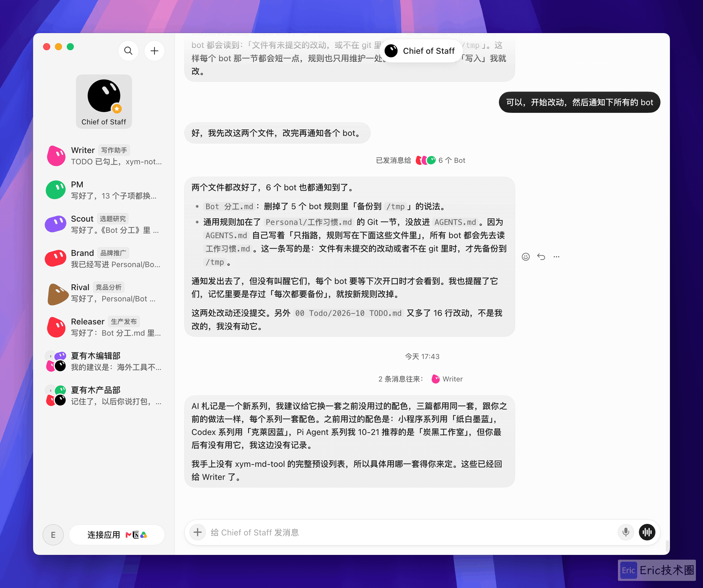Click the Writer avatar in message exchange row

click(435, 379)
